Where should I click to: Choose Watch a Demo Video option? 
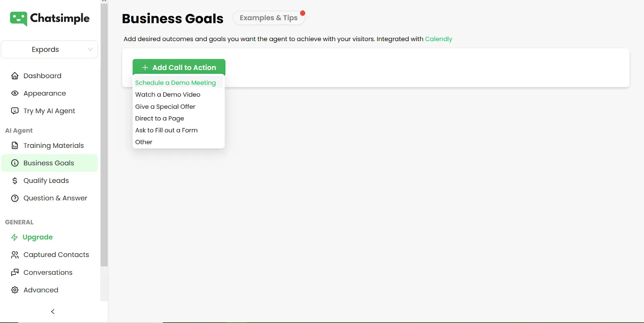(x=168, y=95)
